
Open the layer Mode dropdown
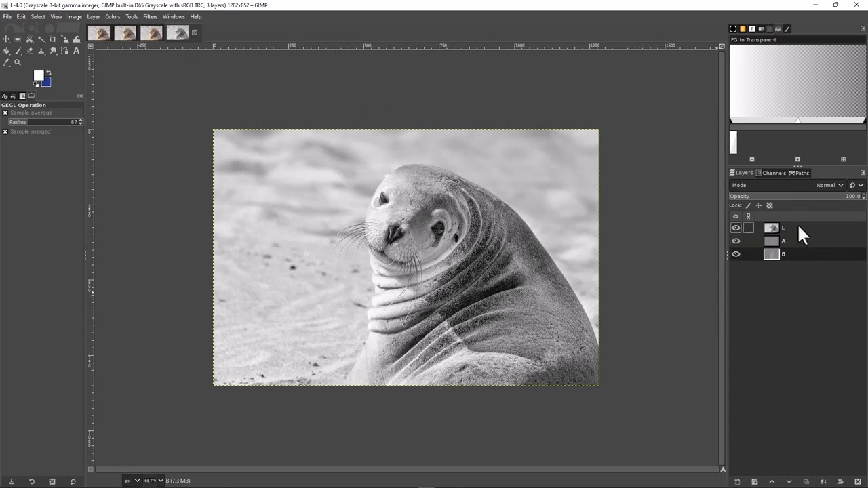pos(787,185)
